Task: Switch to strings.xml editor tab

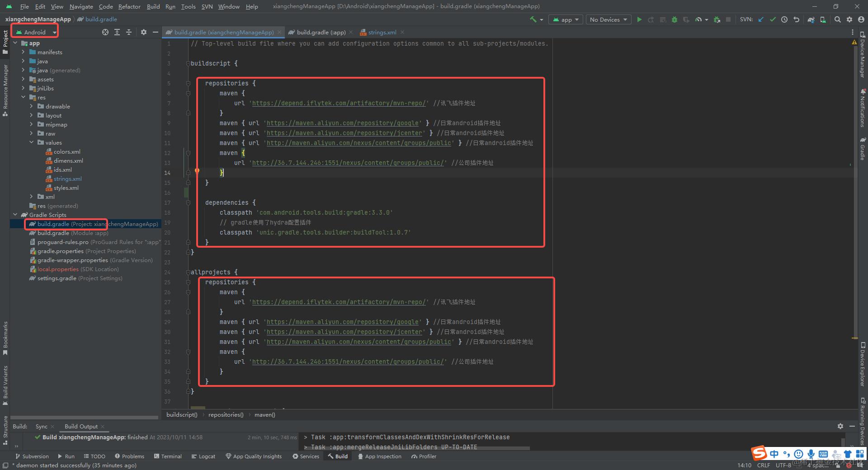Action: 382,32
